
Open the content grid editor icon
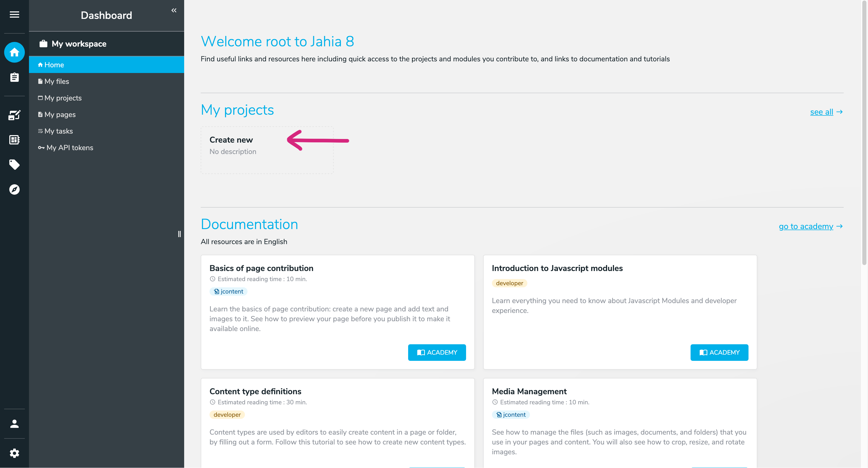coord(14,140)
